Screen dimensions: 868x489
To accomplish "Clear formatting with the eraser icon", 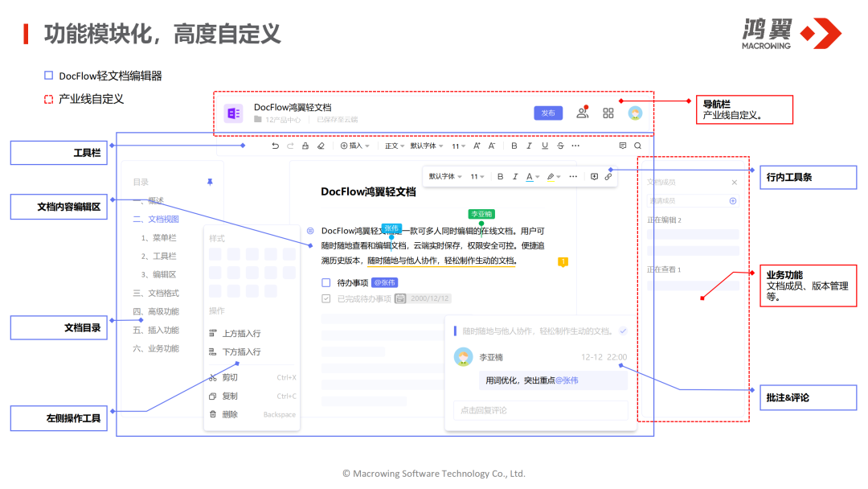I will click(321, 146).
